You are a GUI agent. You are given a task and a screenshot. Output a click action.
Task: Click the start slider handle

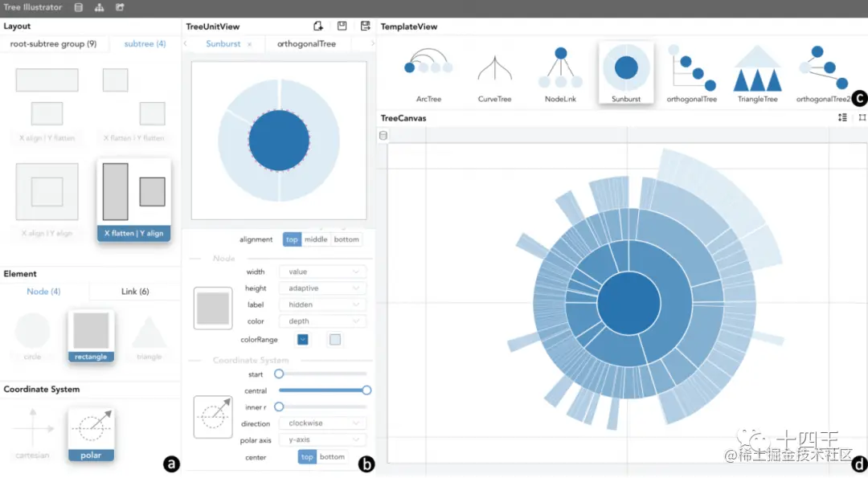279,374
